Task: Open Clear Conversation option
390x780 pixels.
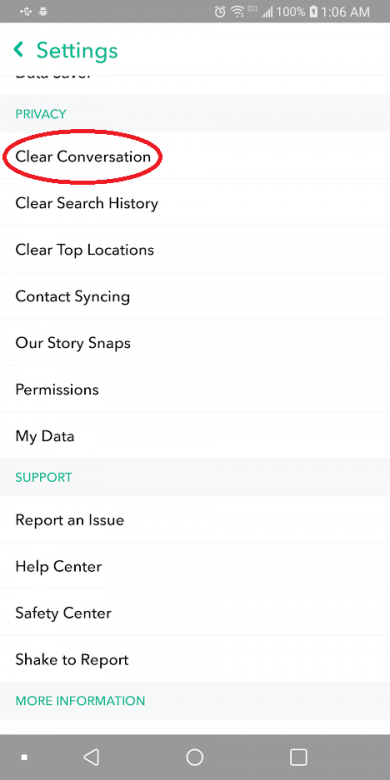Action: click(195, 156)
